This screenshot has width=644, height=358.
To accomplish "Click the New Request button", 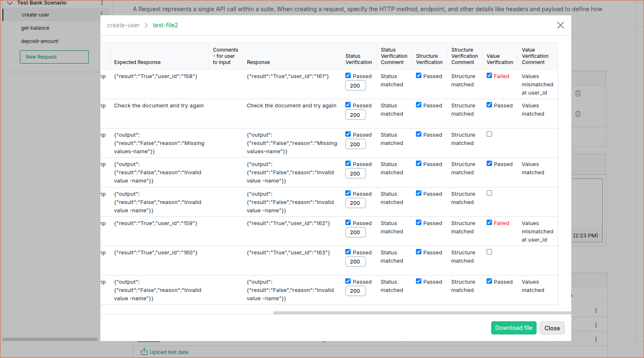I will 54,57.
